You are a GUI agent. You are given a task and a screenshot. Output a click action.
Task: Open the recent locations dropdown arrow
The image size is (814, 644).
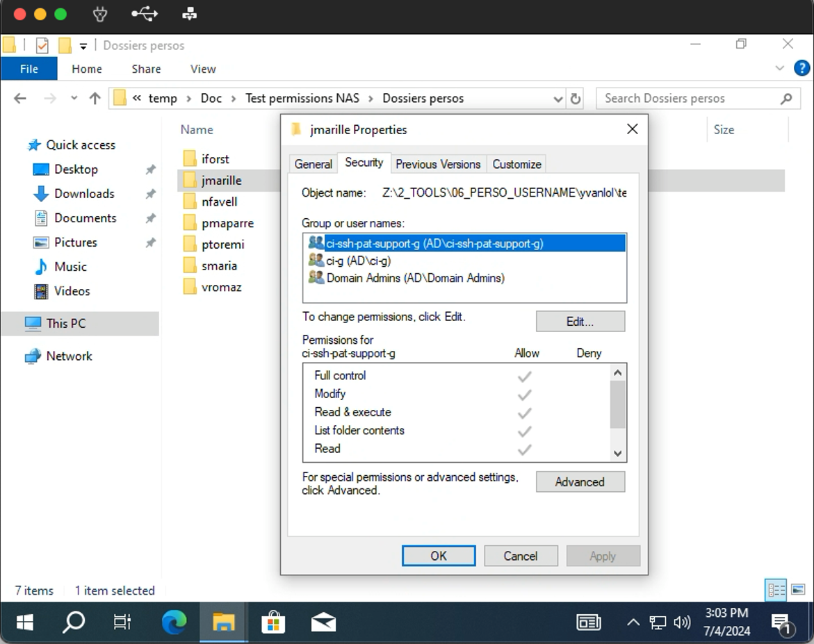pyautogui.click(x=74, y=99)
